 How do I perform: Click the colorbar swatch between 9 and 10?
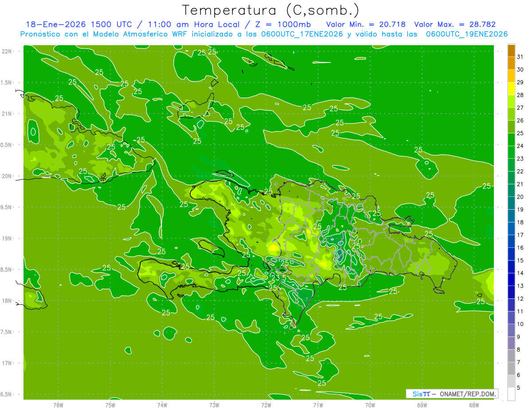[x=511, y=330]
